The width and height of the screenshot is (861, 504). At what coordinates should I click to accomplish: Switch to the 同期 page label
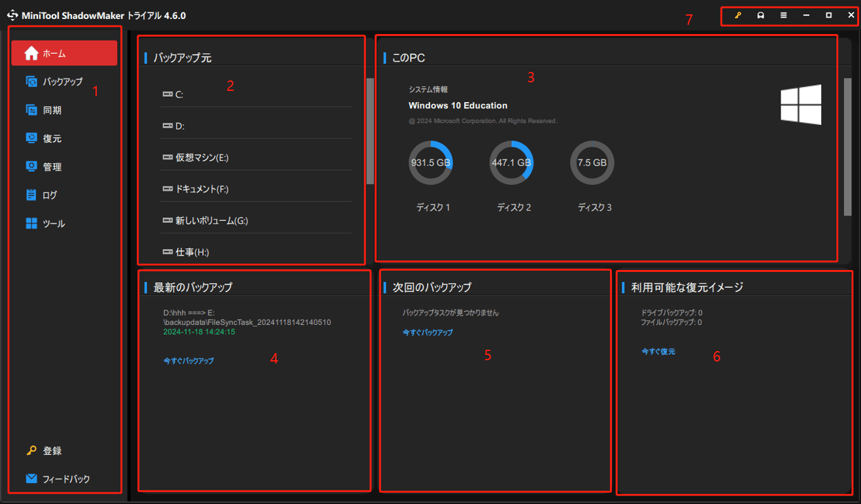click(52, 110)
